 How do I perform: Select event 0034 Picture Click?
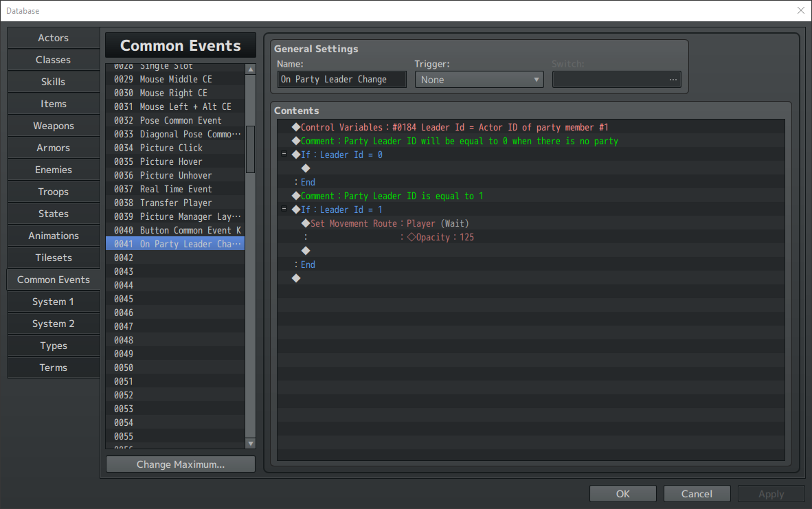tap(175, 148)
